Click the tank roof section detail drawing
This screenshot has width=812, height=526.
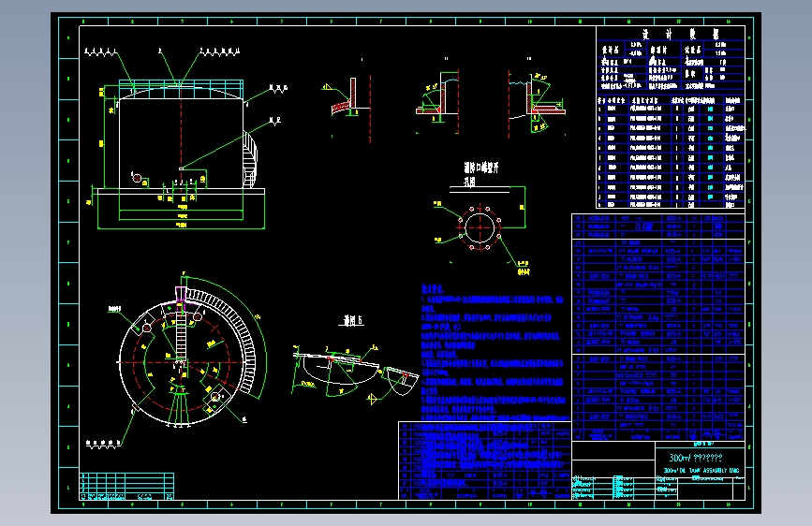[x=356, y=372]
